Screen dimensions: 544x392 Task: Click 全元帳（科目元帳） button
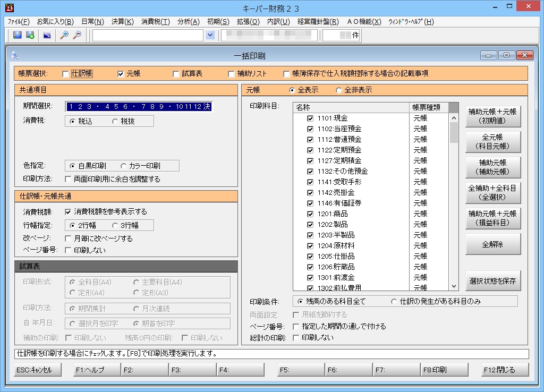click(492, 142)
